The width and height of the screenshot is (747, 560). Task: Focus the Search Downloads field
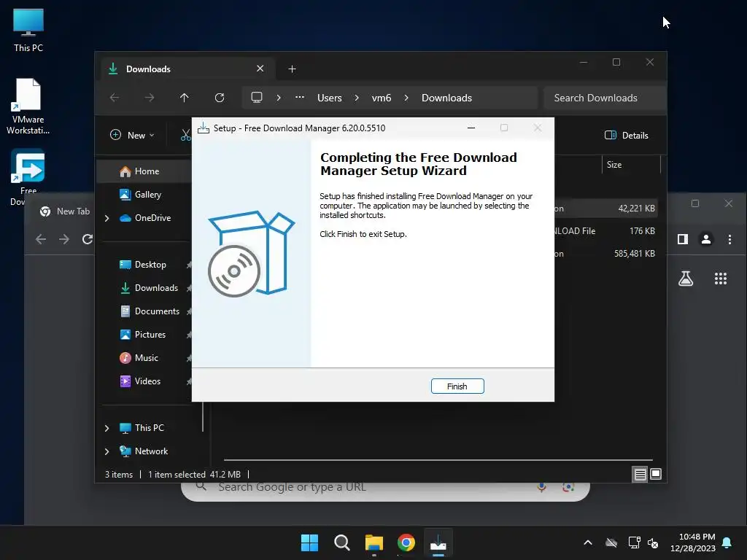click(x=604, y=98)
